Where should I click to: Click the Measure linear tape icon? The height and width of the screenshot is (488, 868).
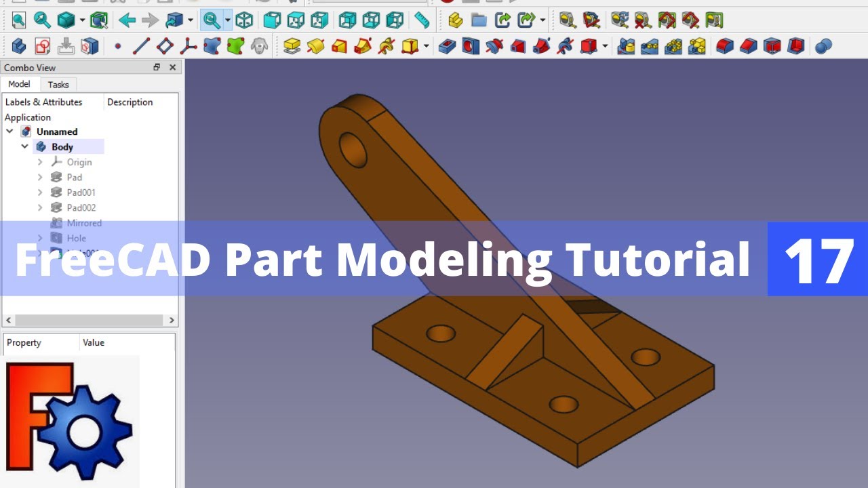point(568,20)
